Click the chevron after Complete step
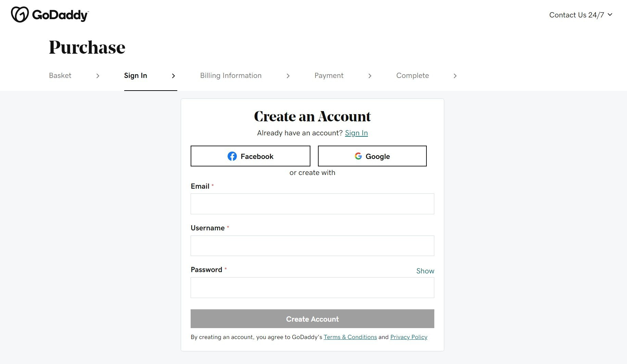The height and width of the screenshot is (364, 627). click(455, 76)
